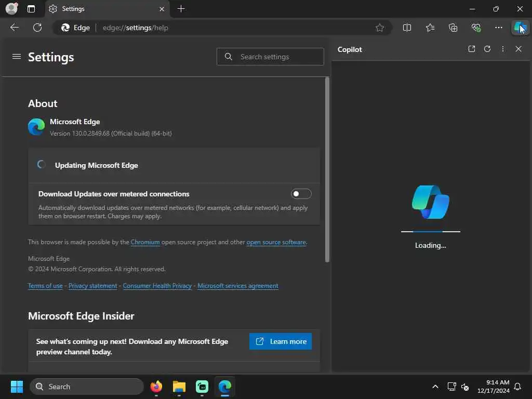
Task: Open the Favorites list
Action: (x=430, y=28)
